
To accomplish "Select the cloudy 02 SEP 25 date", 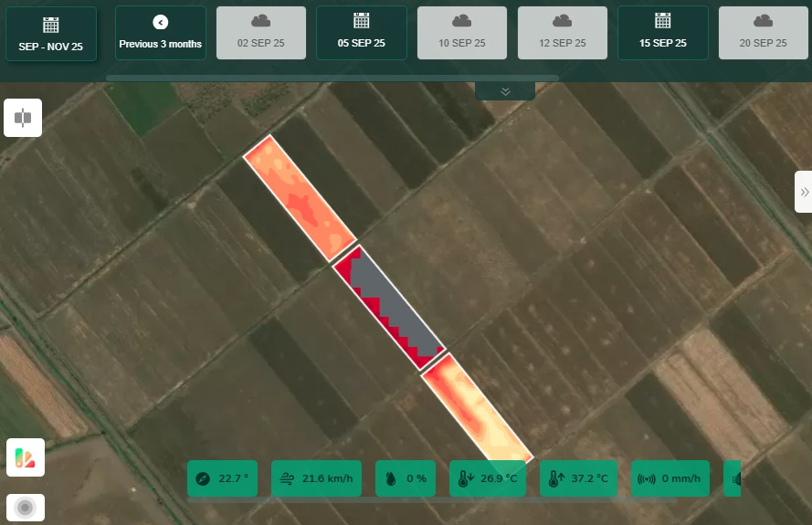I will [x=260, y=34].
